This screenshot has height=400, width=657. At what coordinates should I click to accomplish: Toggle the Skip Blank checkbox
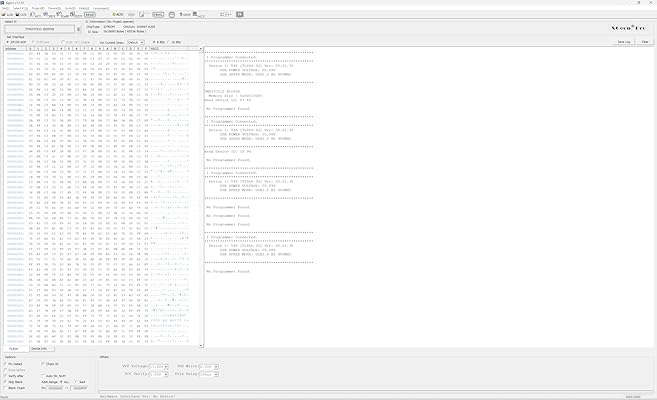(x=5, y=382)
